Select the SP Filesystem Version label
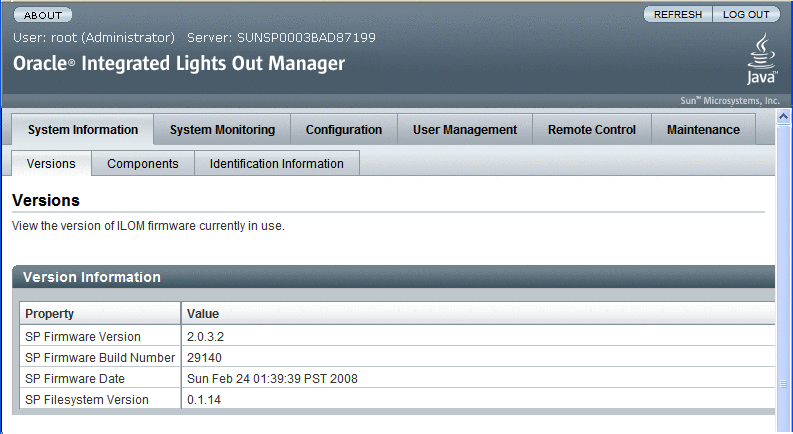Viewport: 793px width, 434px height. coord(87,400)
